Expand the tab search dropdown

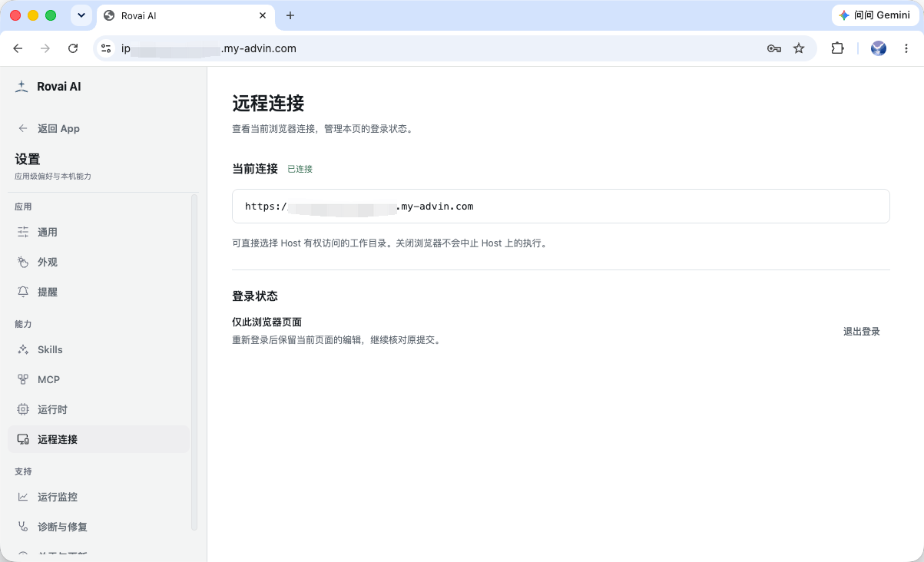[81, 15]
